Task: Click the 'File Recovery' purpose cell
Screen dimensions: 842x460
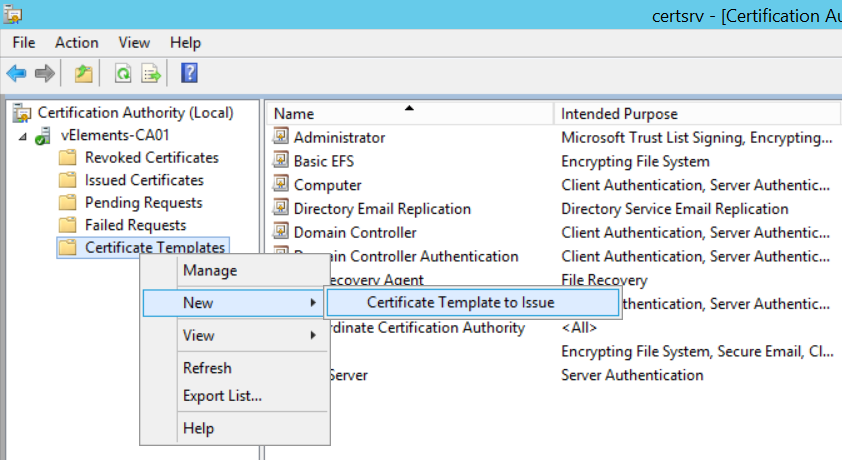Action: click(x=604, y=280)
